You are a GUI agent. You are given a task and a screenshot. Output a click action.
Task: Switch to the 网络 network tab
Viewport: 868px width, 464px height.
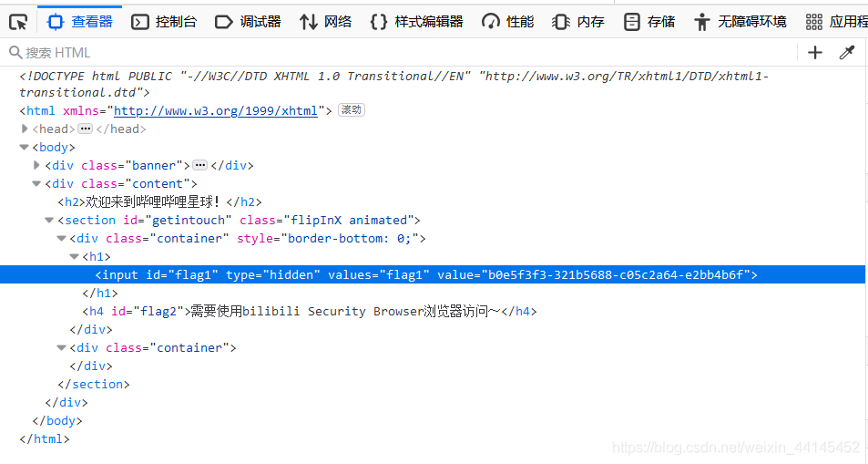tap(326, 22)
